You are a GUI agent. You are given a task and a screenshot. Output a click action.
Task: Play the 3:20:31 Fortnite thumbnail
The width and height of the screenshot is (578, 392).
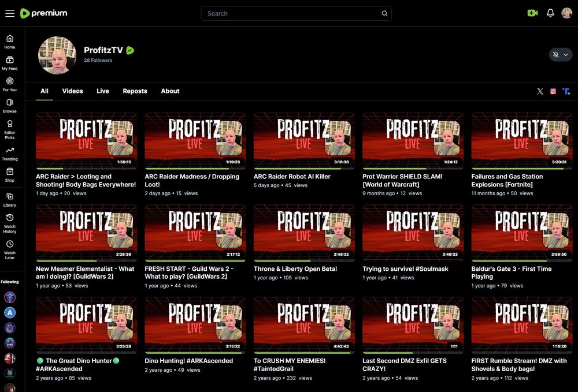click(521, 141)
